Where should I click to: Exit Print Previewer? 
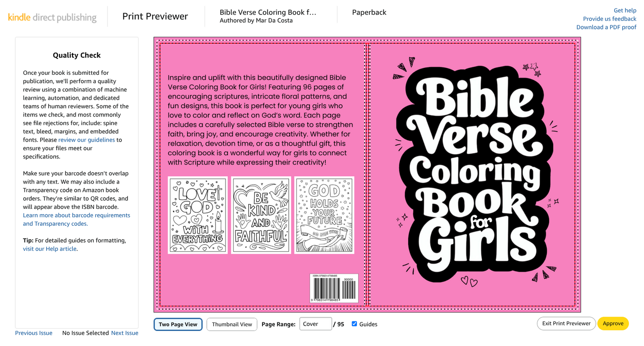point(566,324)
